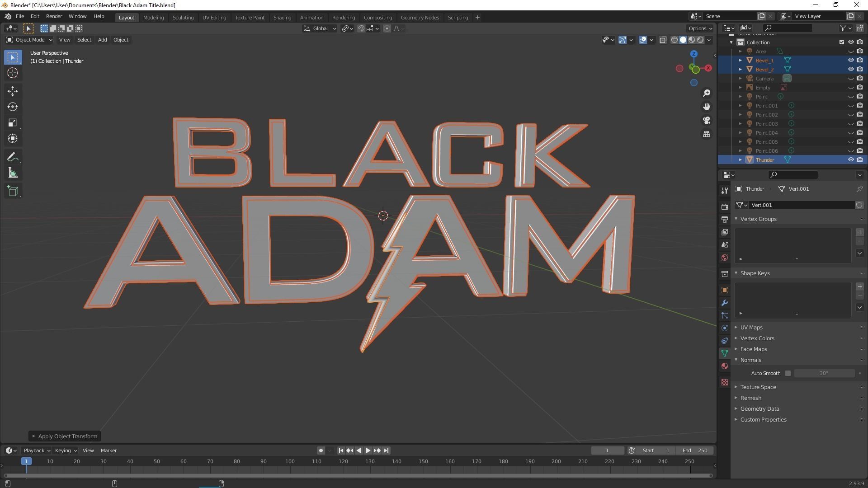Open the Apply Object Transform operator panel

(x=64, y=436)
